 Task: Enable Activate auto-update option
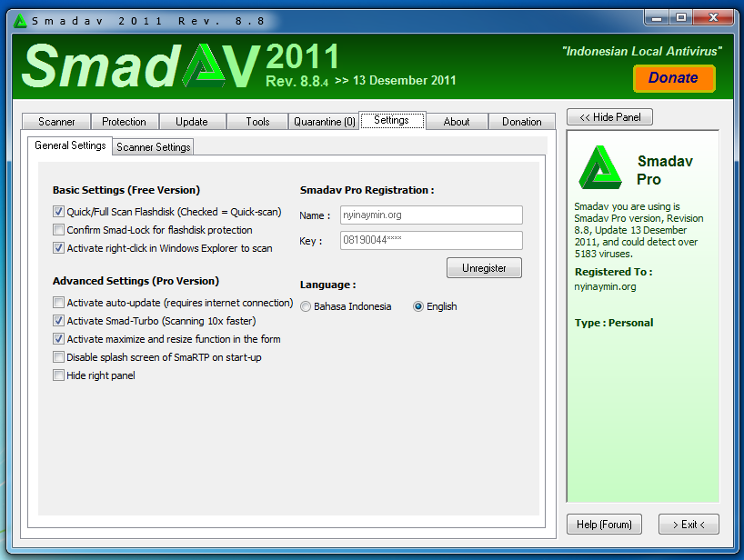coord(58,302)
